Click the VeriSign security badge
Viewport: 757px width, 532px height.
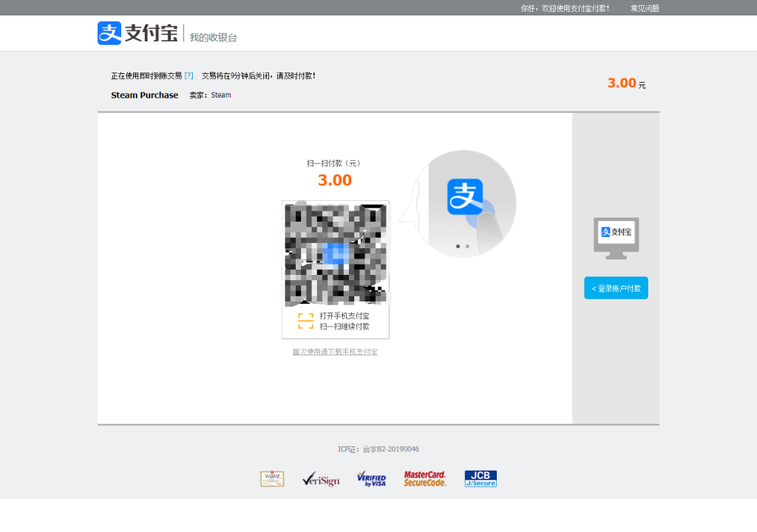point(321,480)
